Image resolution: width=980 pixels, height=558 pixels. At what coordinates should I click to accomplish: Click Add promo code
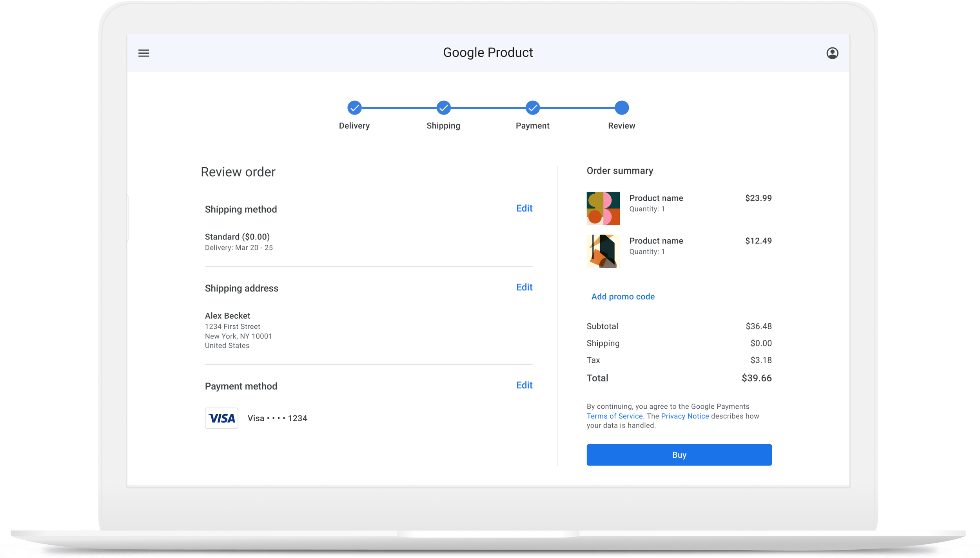click(622, 297)
